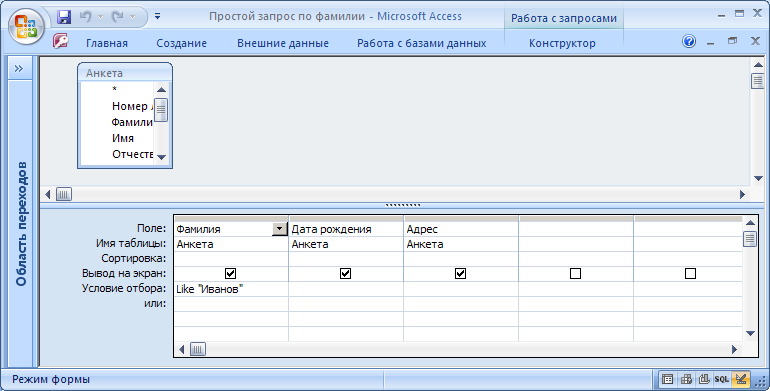Viewport: 770px width, 391px height.
Task: Click query grid horizontal scroll left arrow
Action: pyautogui.click(x=182, y=349)
